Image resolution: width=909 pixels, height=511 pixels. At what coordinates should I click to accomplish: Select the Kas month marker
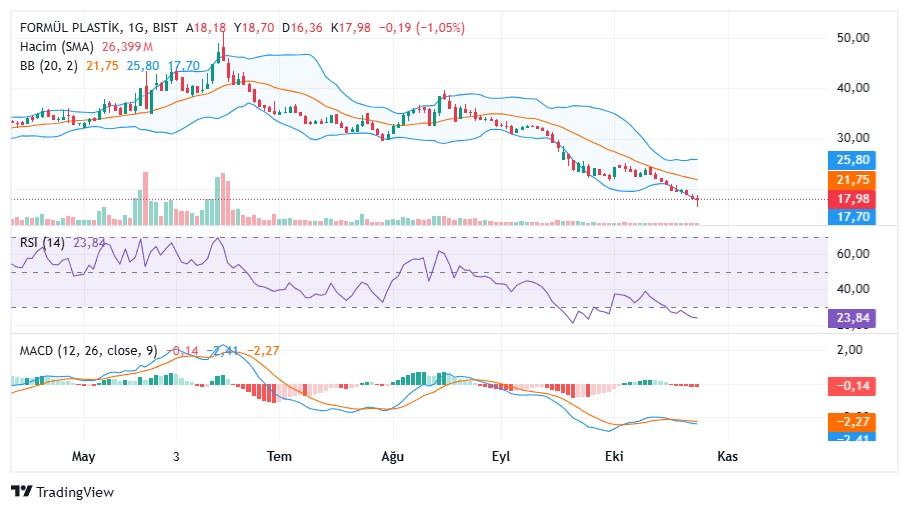click(728, 456)
